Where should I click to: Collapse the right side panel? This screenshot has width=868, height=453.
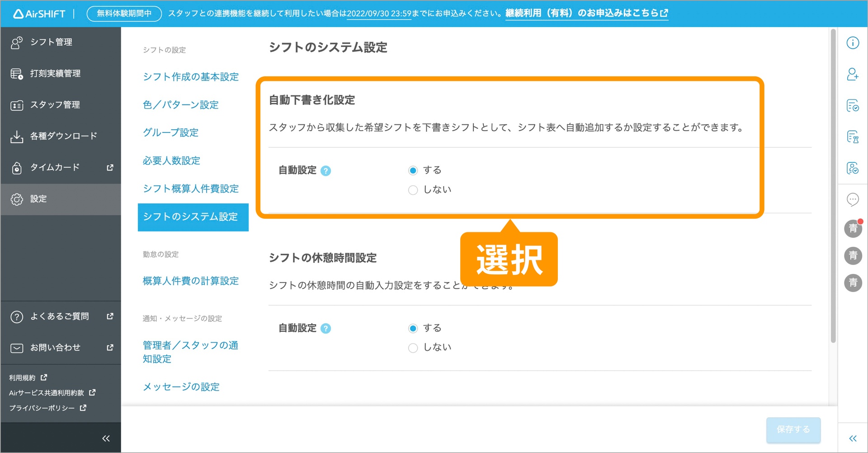pyautogui.click(x=853, y=438)
